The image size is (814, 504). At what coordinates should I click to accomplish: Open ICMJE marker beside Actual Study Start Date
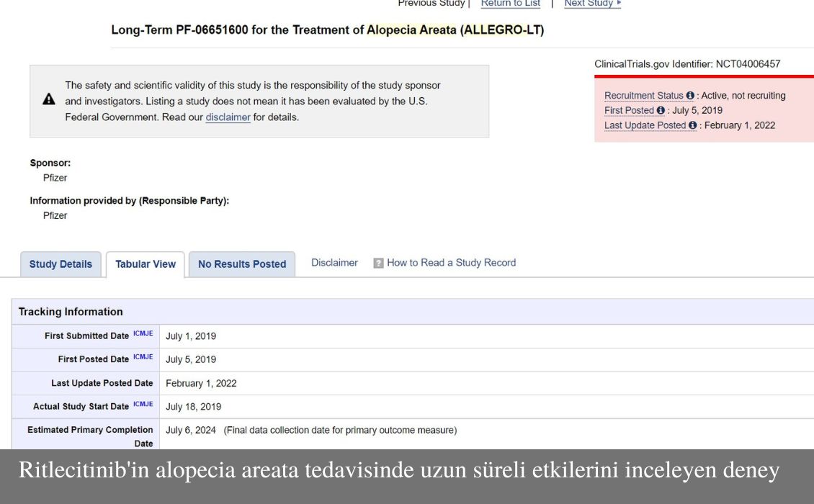pos(143,405)
